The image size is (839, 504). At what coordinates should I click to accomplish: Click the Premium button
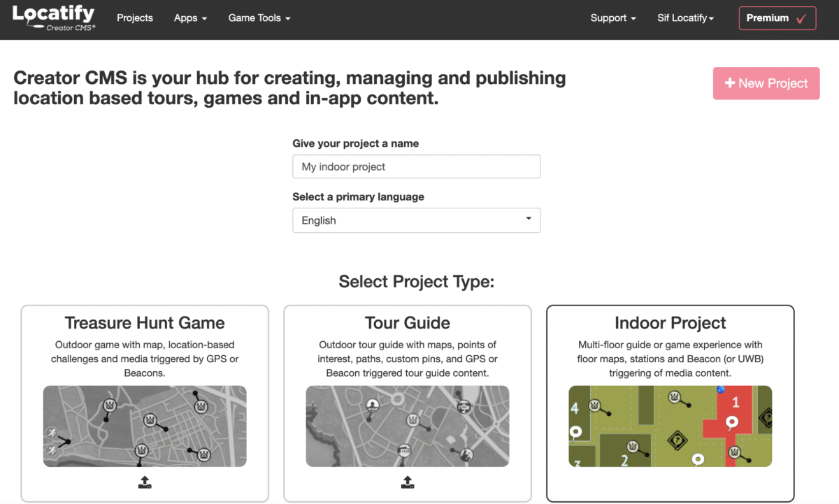tap(777, 18)
